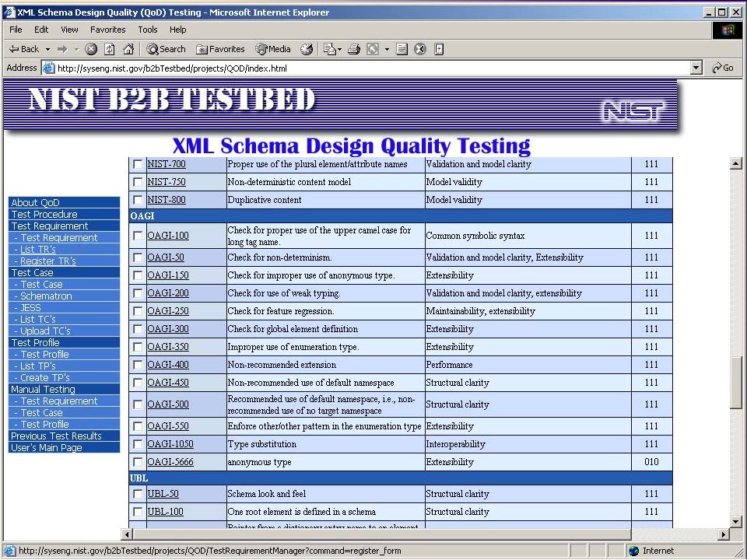Click the horizontal scrollbar left arrow
The image size is (747, 560).
tap(127, 534)
